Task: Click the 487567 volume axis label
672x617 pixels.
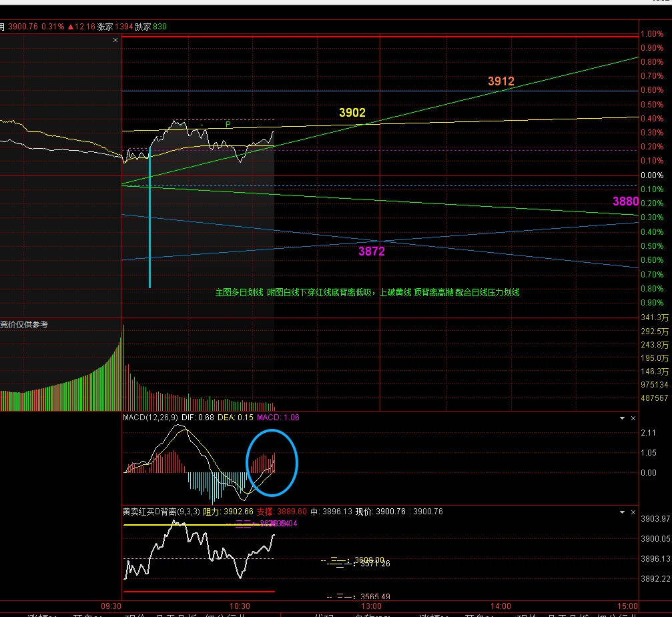Action: tap(655, 398)
